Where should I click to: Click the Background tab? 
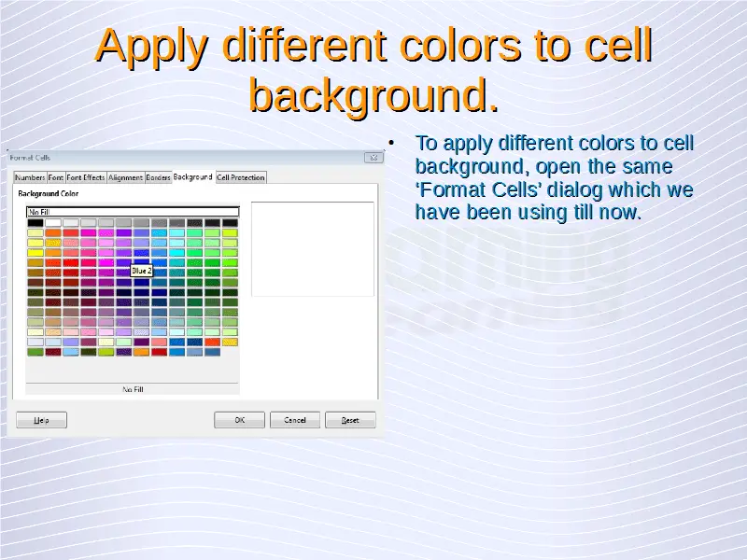coord(192,176)
